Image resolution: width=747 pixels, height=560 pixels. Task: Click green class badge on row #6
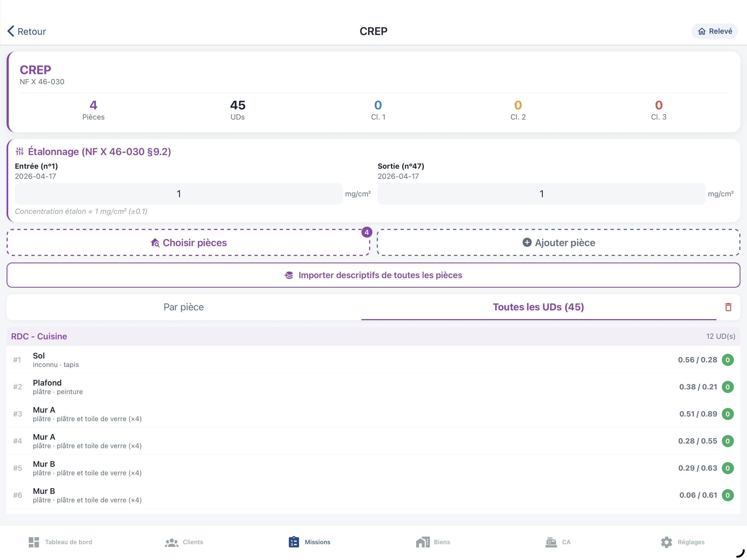(728, 495)
